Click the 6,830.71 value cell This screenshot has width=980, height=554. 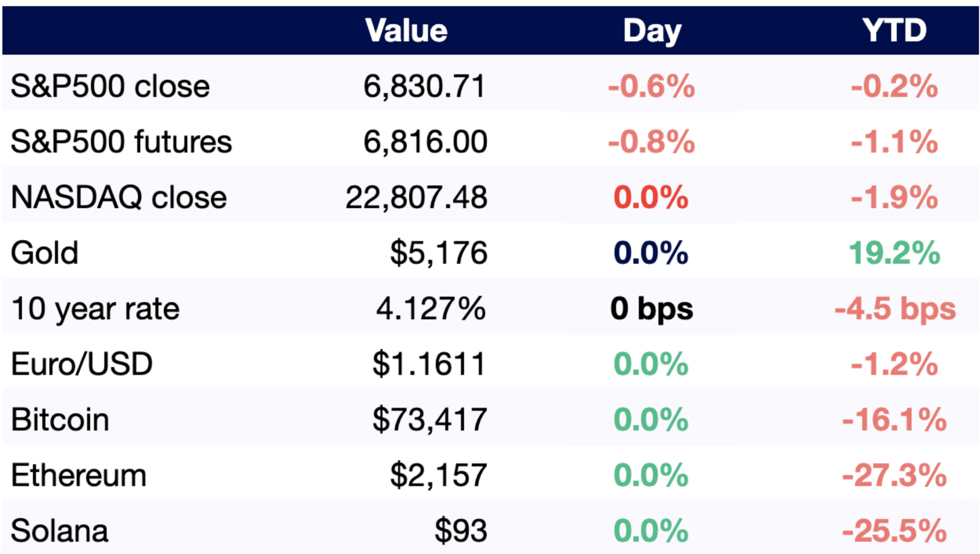(424, 86)
